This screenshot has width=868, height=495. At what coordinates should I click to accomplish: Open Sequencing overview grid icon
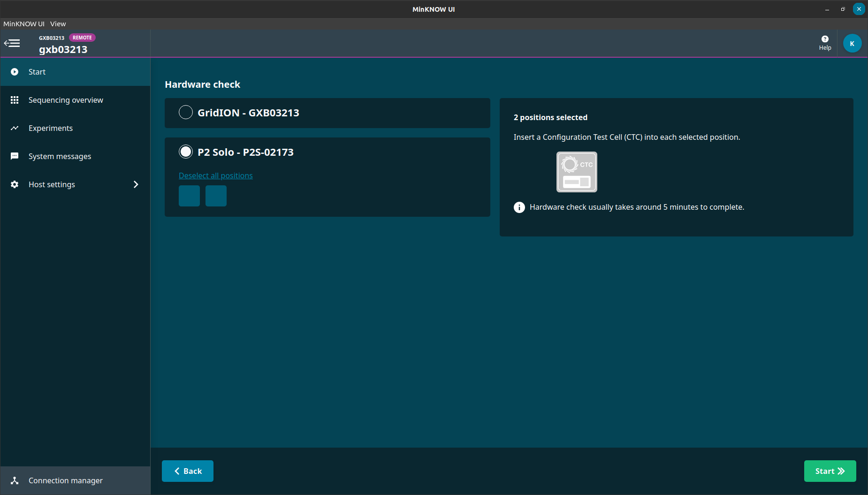point(15,100)
